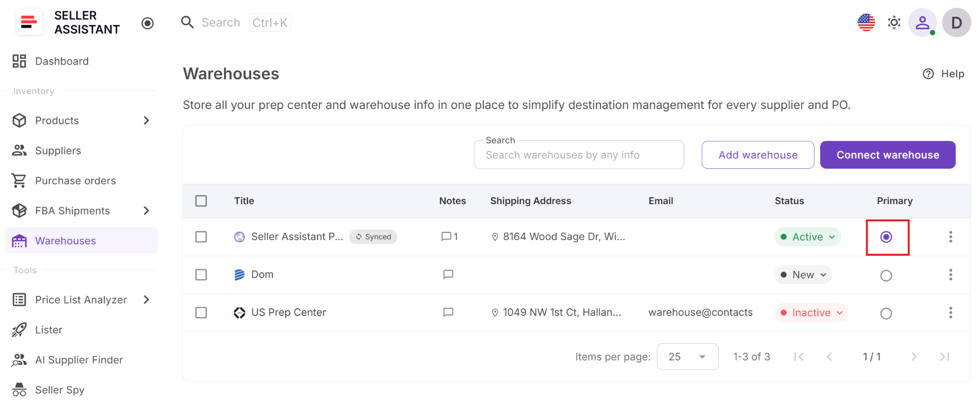Viewport: 980px width, 403px height.
Task: Switch theme with the sun icon
Action: (894, 22)
